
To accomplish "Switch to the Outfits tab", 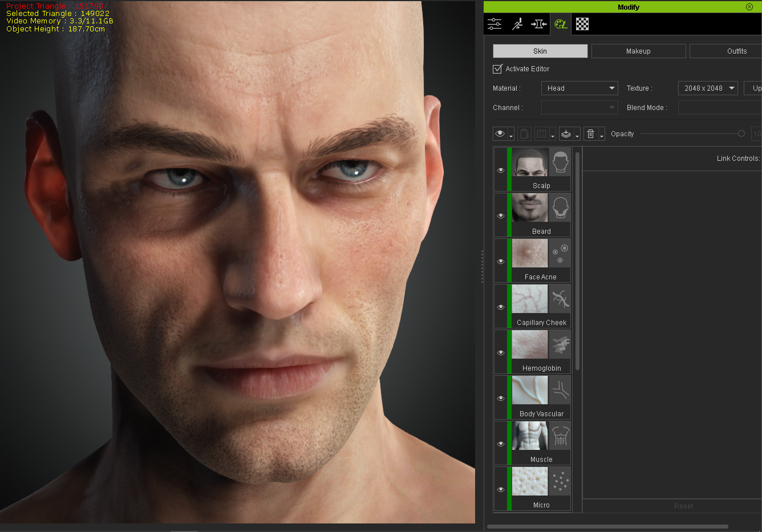I will (725, 51).
